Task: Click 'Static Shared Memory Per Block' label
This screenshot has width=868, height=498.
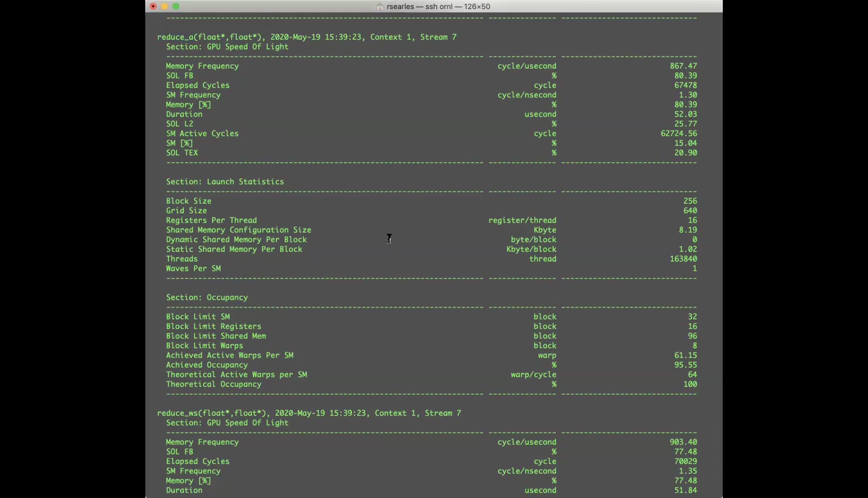Action: [234, 250]
